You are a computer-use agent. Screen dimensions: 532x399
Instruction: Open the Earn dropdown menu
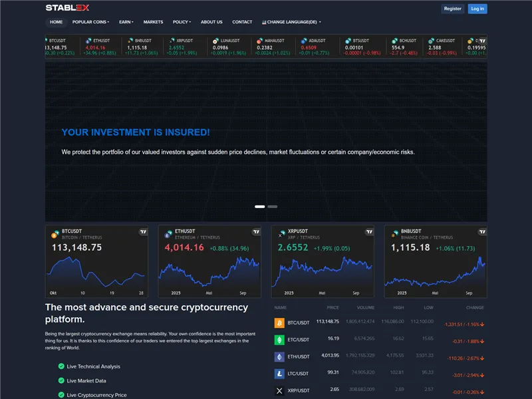pyautogui.click(x=126, y=22)
